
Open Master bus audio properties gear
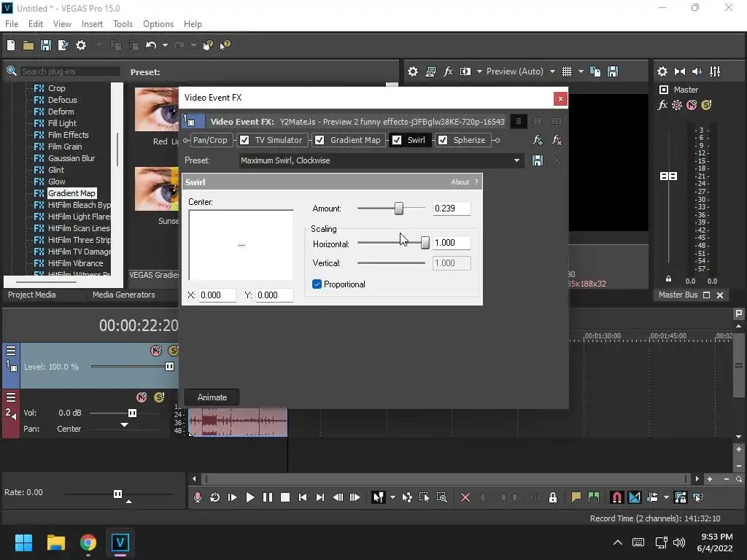pos(662,71)
